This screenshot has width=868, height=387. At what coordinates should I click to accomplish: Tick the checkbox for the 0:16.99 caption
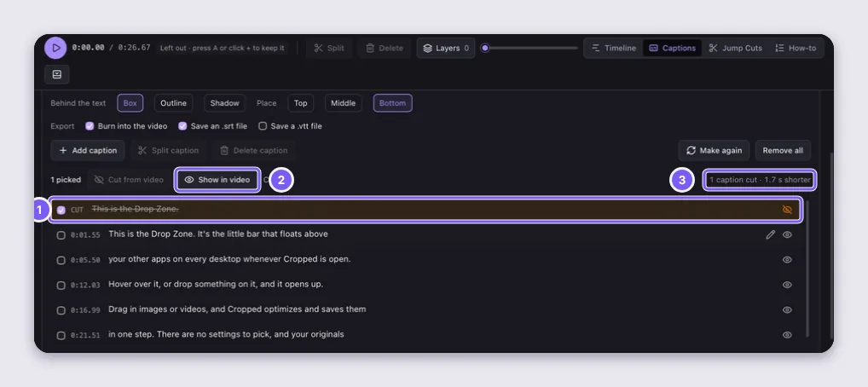pyautogui.click(x=61, y=310)
